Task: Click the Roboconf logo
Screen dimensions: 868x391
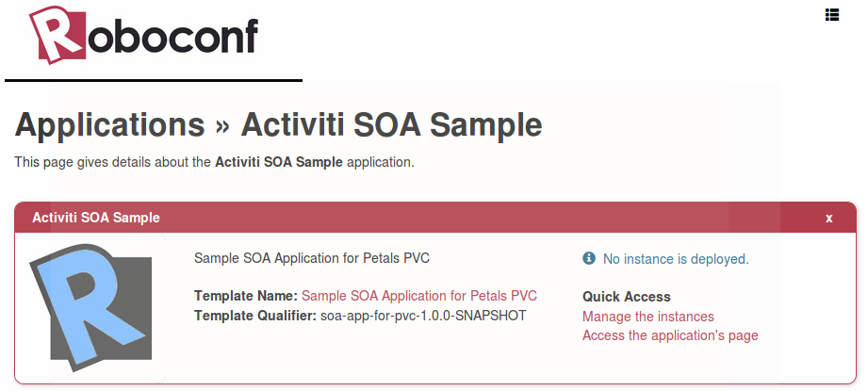Action: pyautogui.click(x=144, y=35)
